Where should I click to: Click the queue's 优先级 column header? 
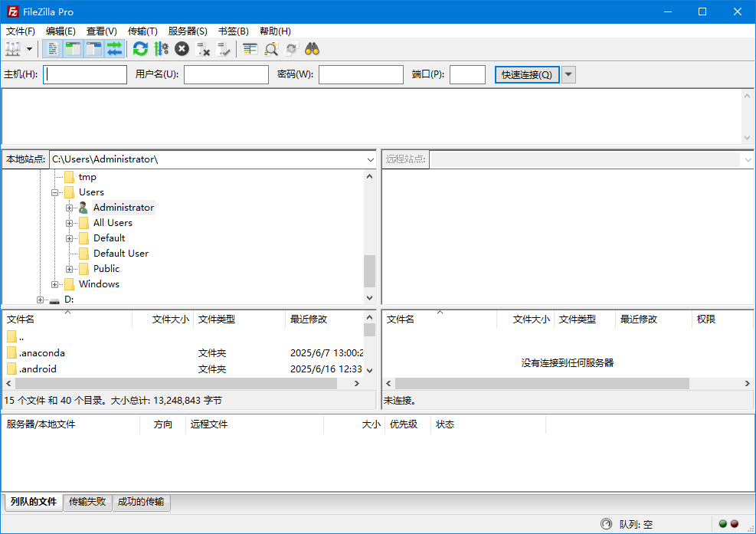click(x=407, y=424)
